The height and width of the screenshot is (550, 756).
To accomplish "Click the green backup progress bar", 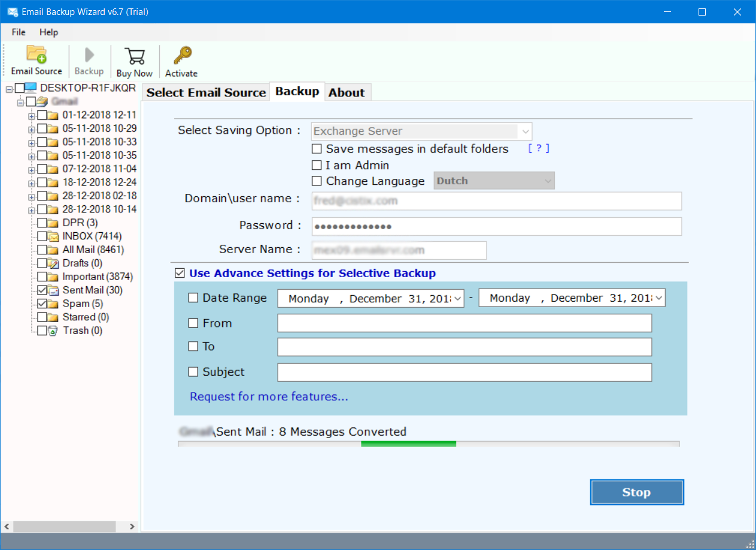I will pyautogui.click(x=409, y=444).
